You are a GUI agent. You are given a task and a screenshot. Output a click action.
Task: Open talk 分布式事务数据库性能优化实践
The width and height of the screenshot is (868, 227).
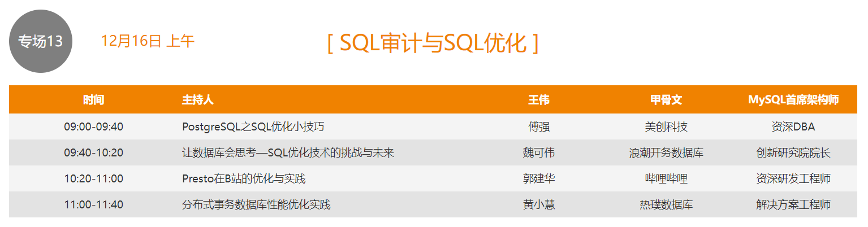pyautogui.click(x=256, y=204)
